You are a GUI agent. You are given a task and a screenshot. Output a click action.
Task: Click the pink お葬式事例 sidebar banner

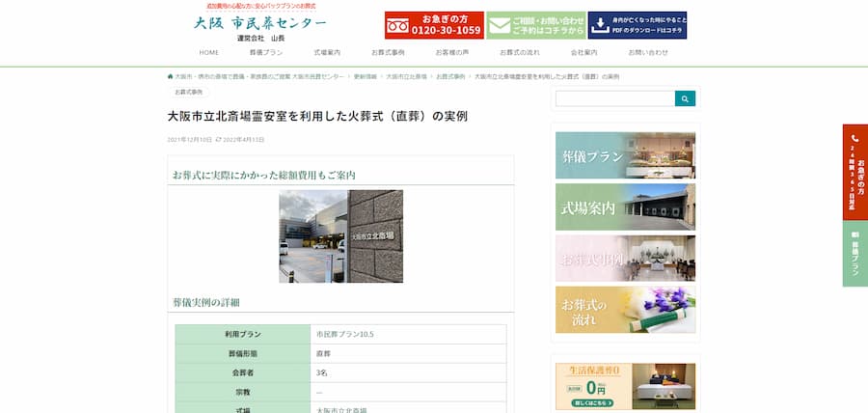click(x=626, y=259)
